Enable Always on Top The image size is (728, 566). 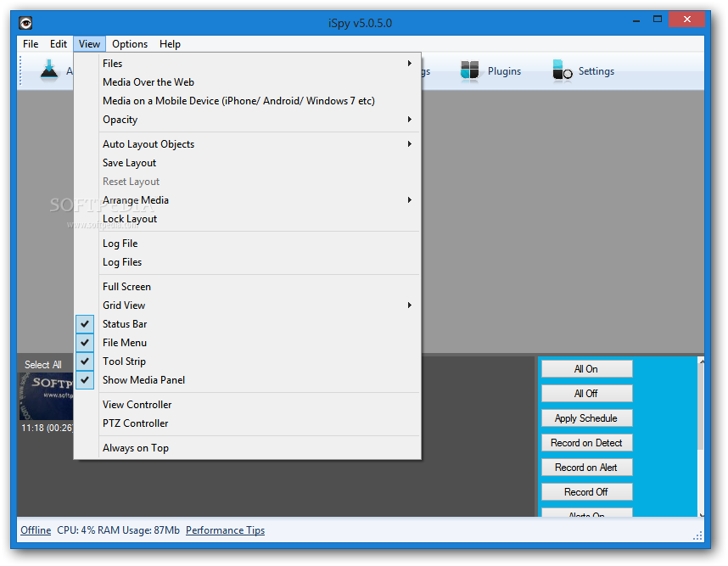pyautogui.click(x=247, y=447)
